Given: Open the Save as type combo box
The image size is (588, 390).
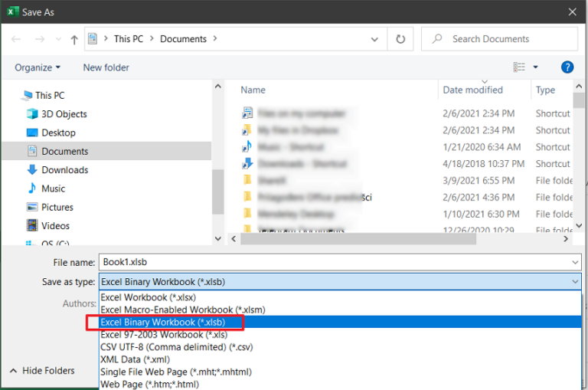Looking at the screenshot, I should [x=340, y=282].
